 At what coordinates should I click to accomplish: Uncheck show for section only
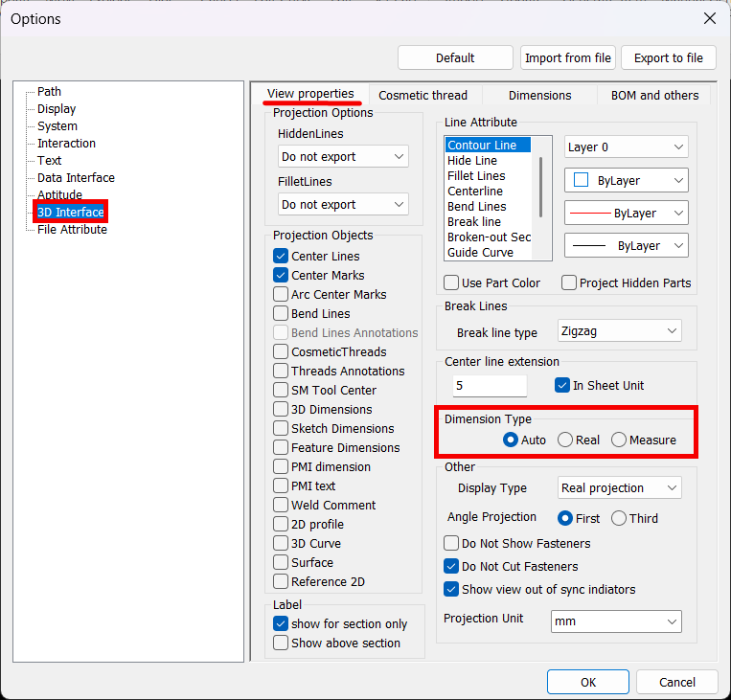(x=281, y=623)
